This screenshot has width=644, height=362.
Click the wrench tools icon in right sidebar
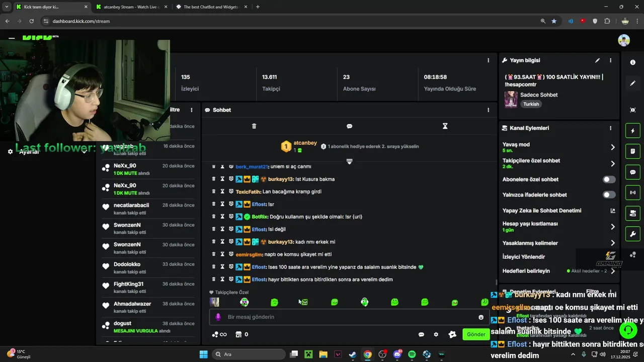[632, 234]
